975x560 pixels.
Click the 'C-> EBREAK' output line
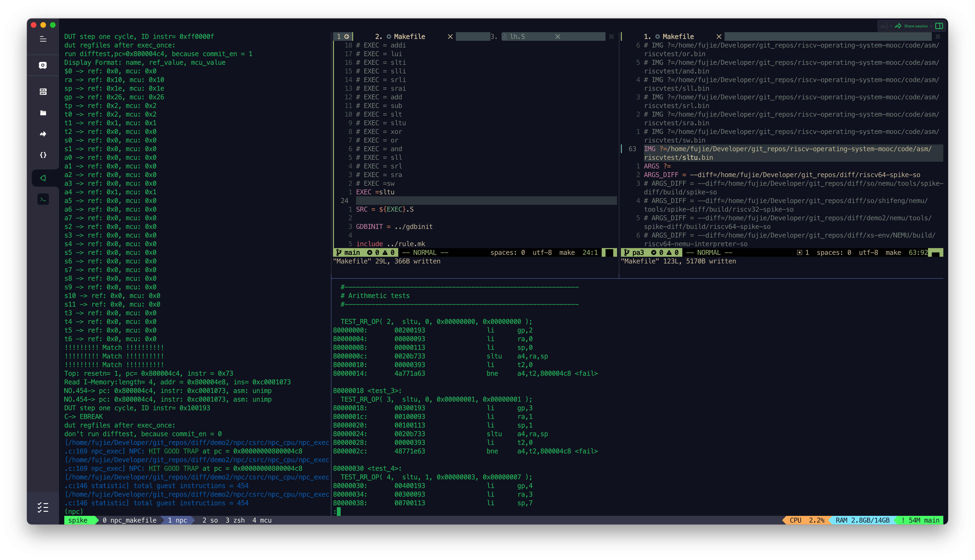83,417
